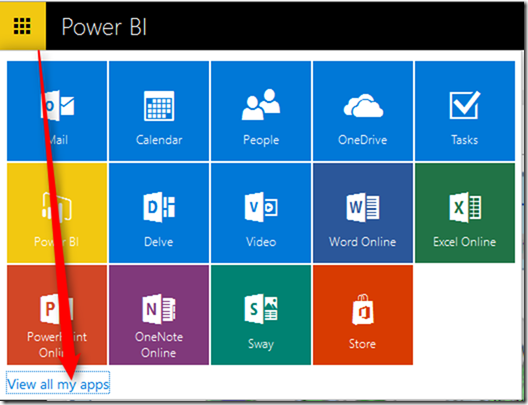Open the app launcher waffle icon

point(22,26)
